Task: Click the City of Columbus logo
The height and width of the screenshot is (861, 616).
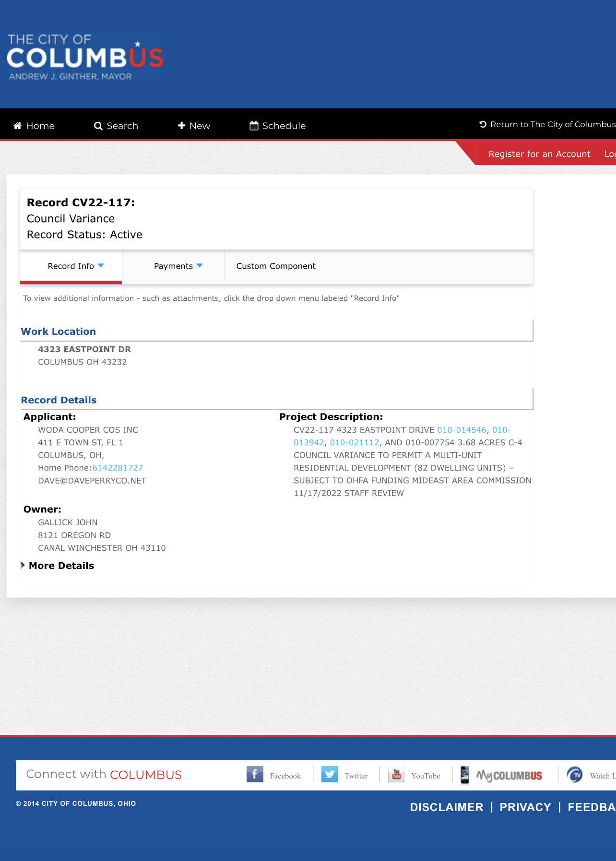Action: click(x=85, y=57)
